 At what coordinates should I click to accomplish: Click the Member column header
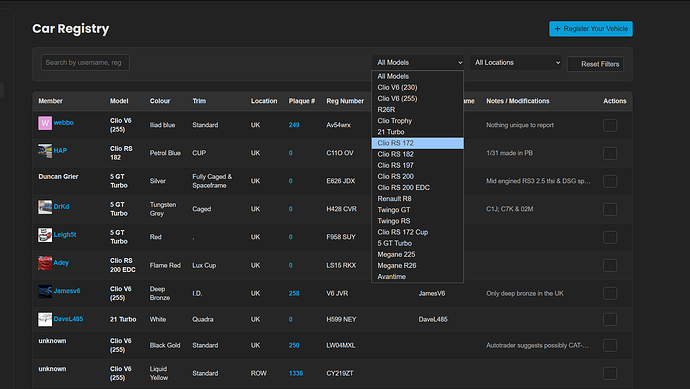pyautogui.click(x=51, y=101)
